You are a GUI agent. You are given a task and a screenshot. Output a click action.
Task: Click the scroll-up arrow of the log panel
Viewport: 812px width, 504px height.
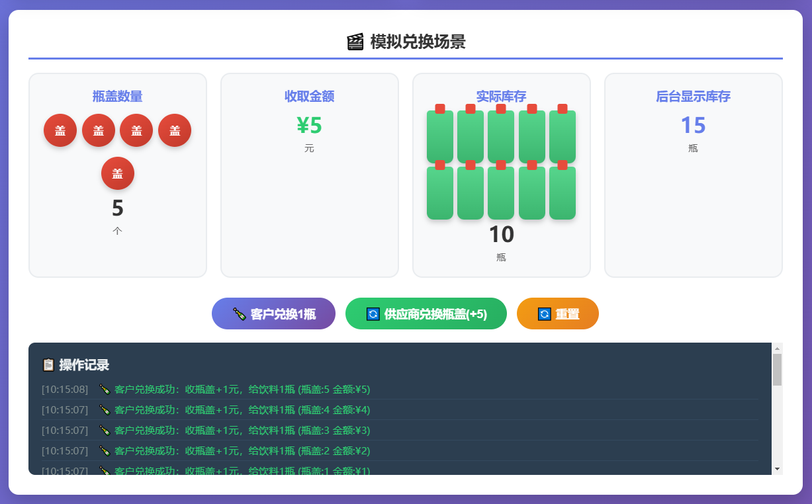pyautogui.click(x=777, y=349)
